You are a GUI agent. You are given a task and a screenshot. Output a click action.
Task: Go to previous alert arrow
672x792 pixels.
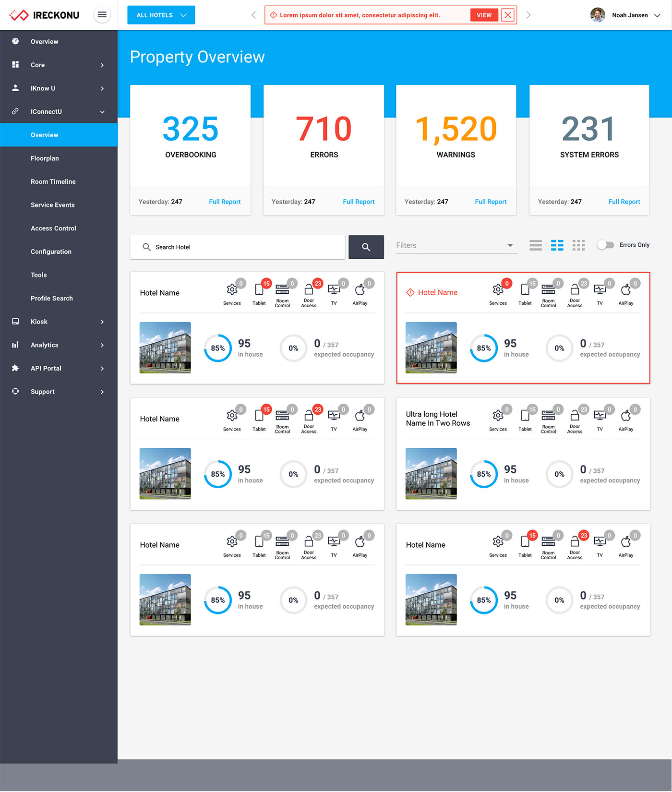[254, 15]
